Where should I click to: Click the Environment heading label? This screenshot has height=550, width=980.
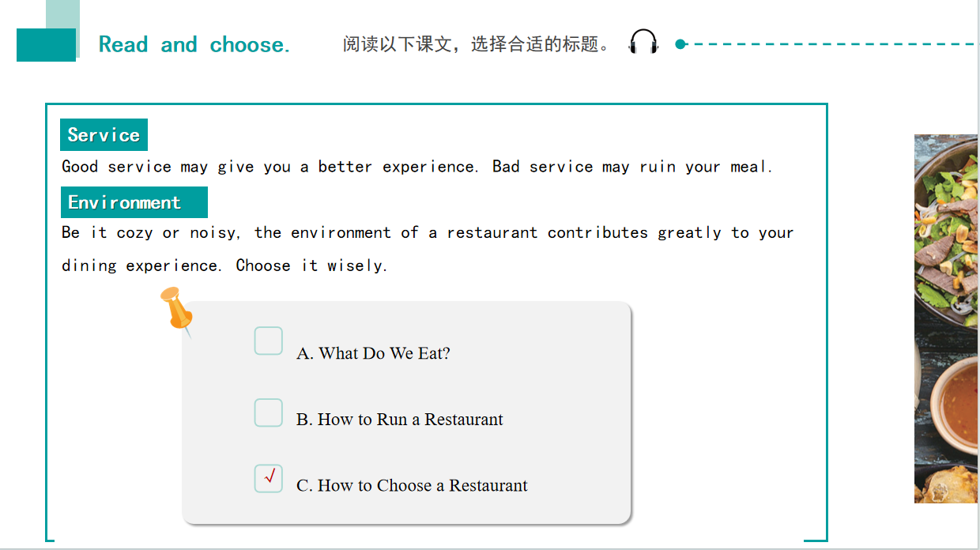(134, 202)
